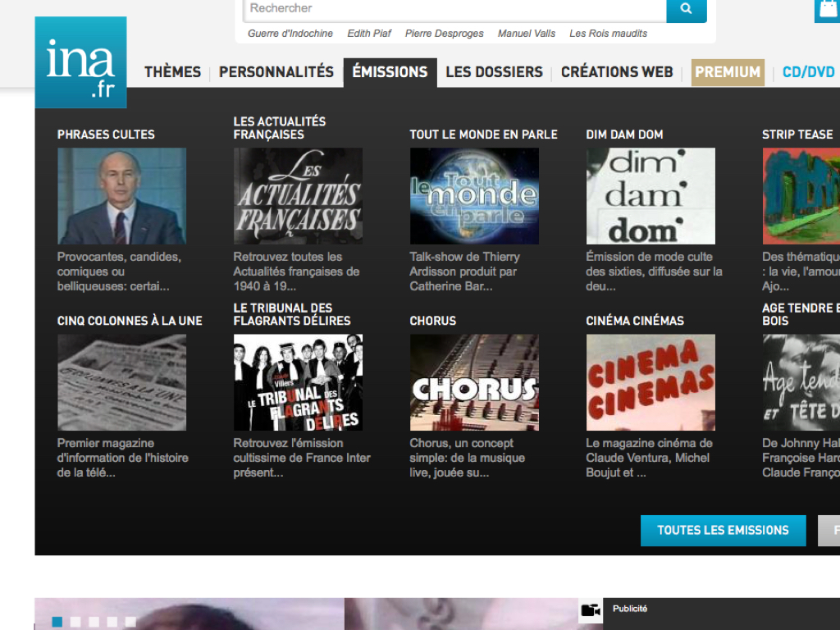Open the shopping bag cart icon
Screen dimensions: 840x630
click(x=828, y=11)
